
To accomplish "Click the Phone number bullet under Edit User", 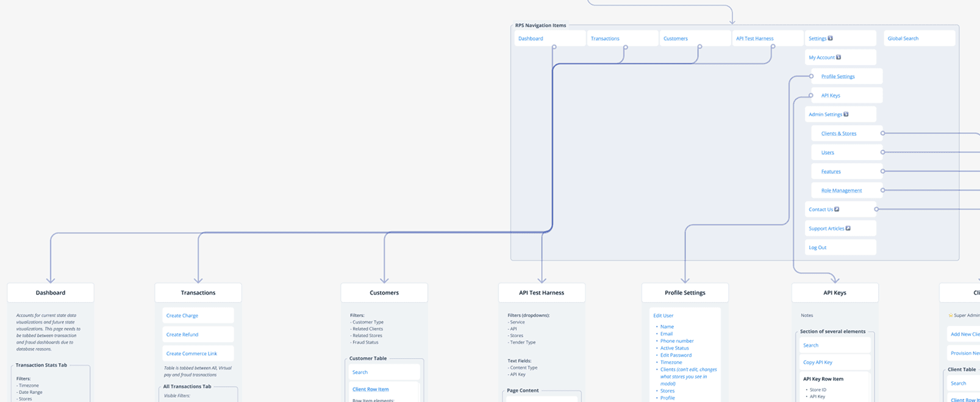I will click(677, 341).
